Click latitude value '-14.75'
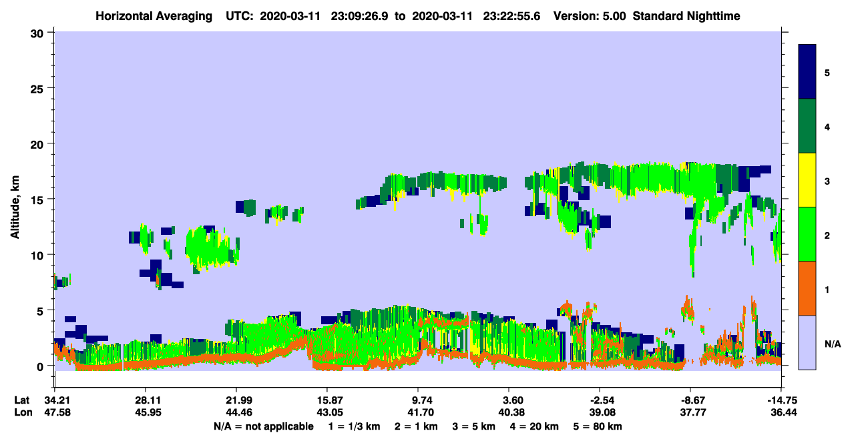 click(x=781, y=400)
